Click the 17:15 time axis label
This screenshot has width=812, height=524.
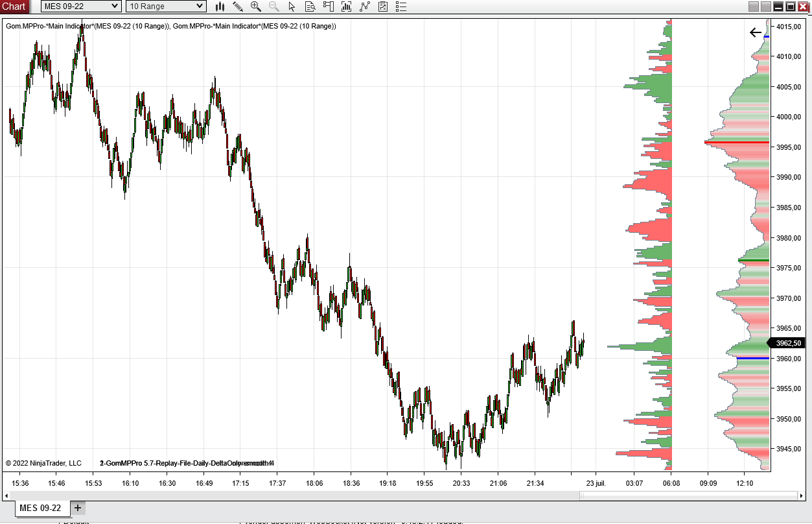point(240,483)
